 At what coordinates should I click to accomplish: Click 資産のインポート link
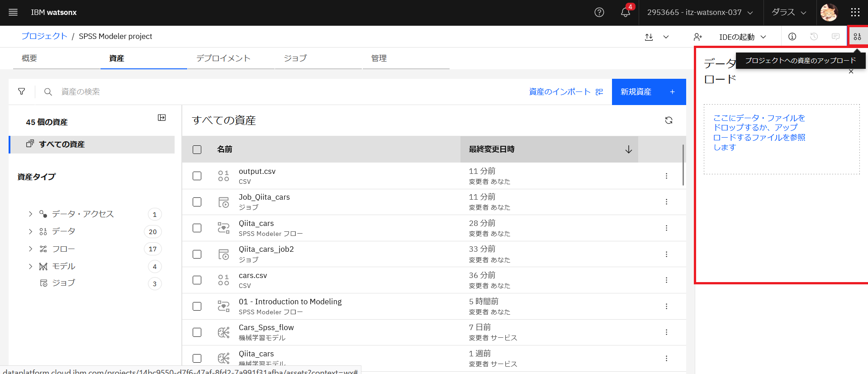pyautogui.click(x=566, y=91)
